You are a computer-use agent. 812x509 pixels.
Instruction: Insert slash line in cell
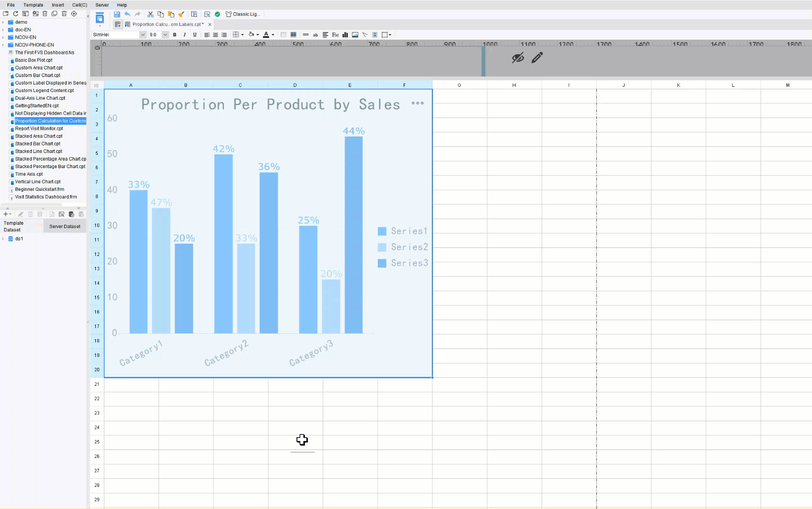[365, 34]
